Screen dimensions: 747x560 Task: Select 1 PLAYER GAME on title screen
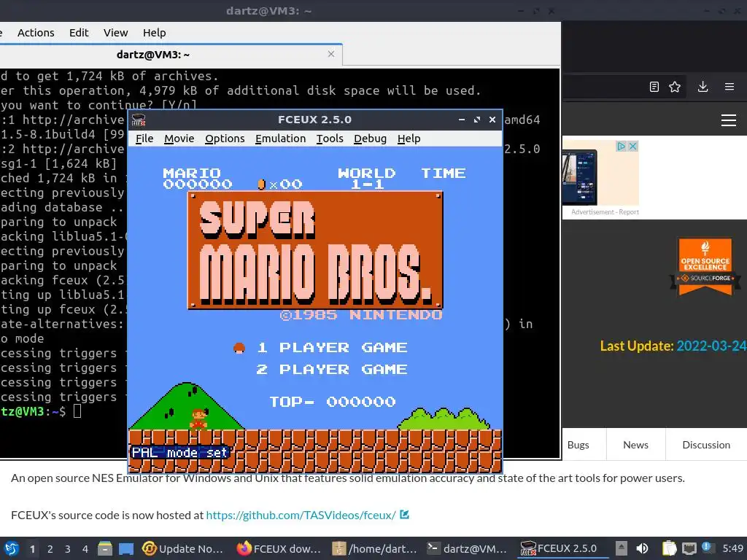click(x=332, y=348)
